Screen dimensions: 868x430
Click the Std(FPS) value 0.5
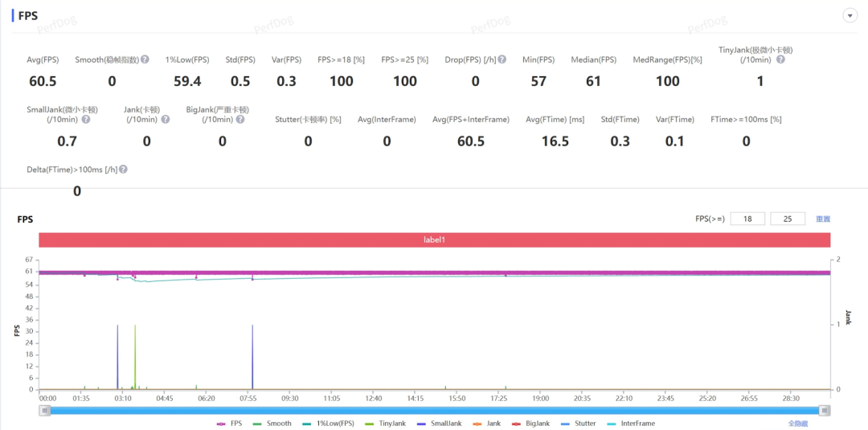tap(240, 81)
